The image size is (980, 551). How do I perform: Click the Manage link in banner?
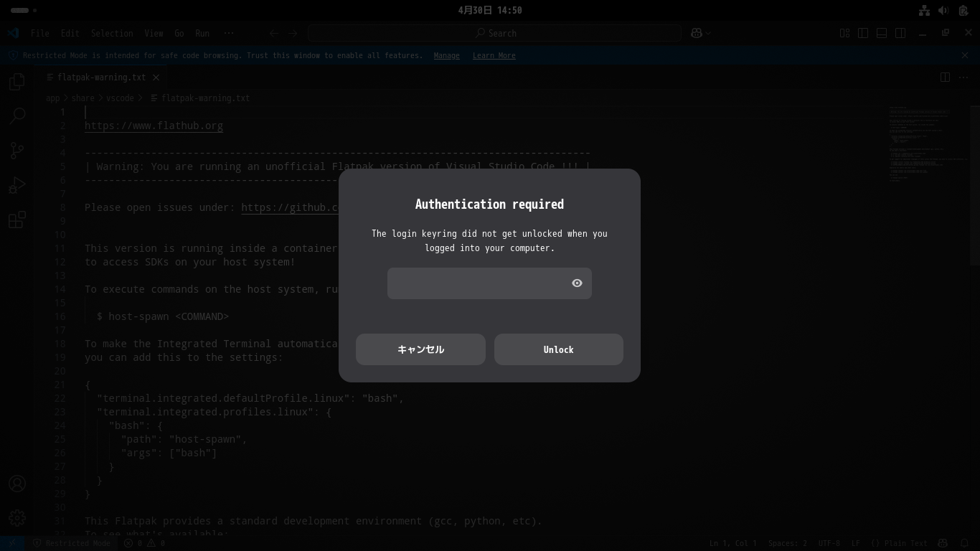pos(446,55)
